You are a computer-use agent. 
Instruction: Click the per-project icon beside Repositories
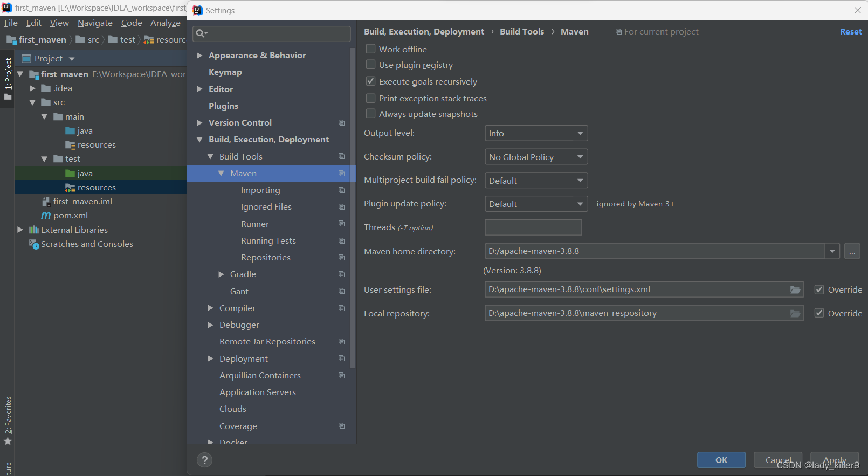(341, 257)
